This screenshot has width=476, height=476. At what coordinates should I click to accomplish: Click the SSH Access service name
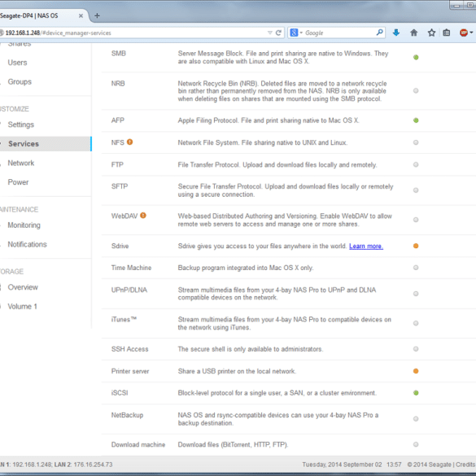click(x=130, y=349)
